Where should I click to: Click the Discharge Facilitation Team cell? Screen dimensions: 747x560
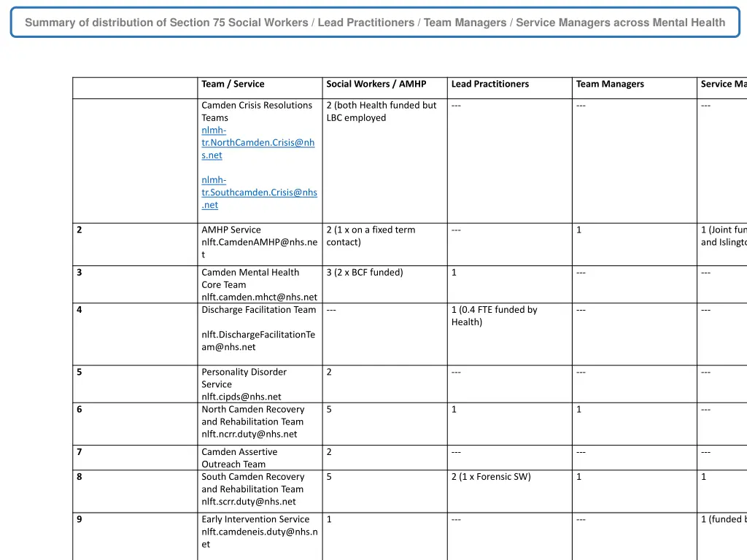click(x=258, y=310)
